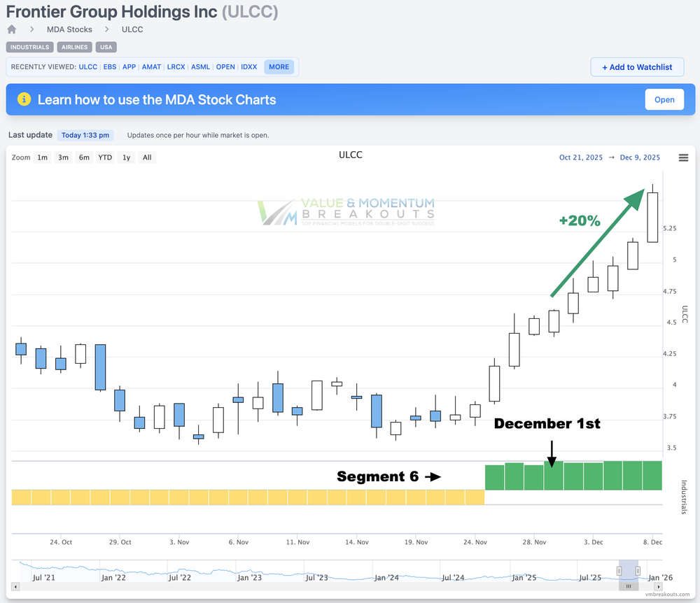The image size is (700, 603).
Task: Click the navigator left range handle
Action: (x=619, y=571)
